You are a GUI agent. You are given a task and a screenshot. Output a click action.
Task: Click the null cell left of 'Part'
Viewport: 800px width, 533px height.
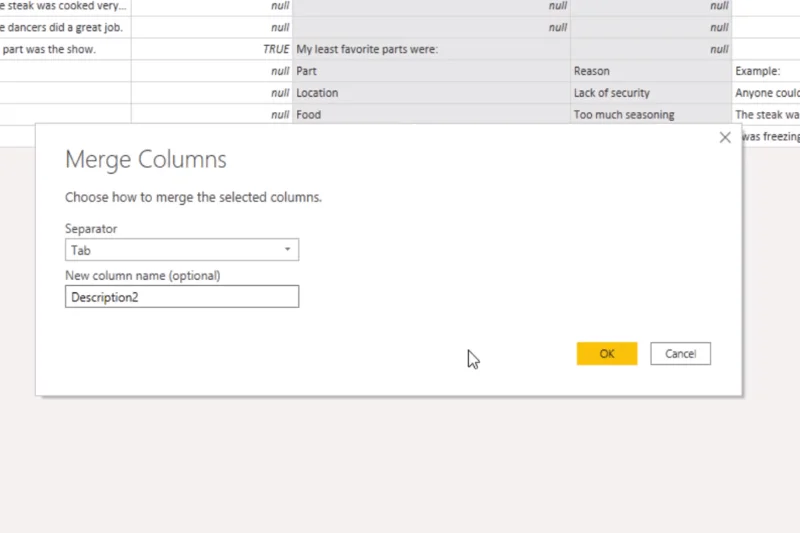(212, 71)
